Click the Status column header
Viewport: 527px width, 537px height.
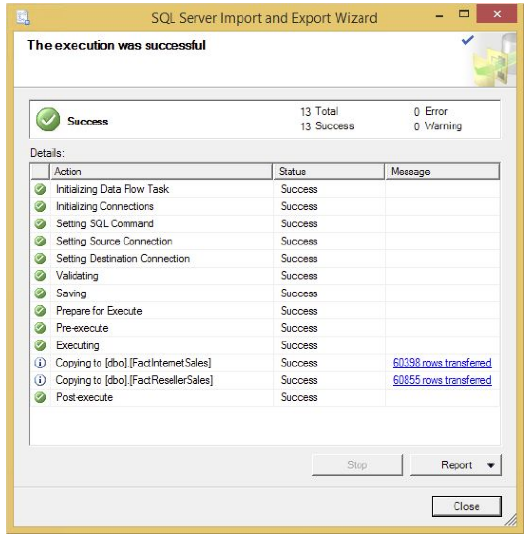329,171
